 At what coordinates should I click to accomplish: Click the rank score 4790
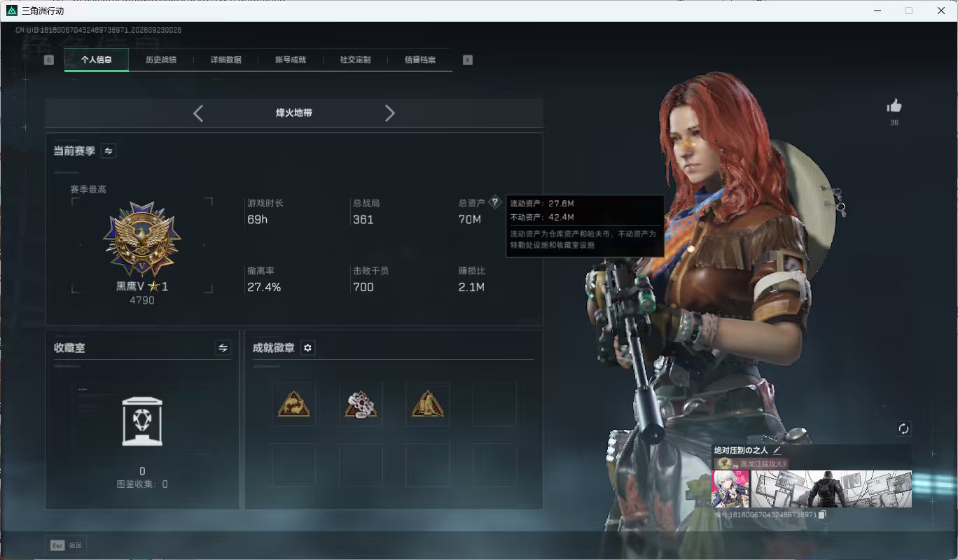pyautogui.click(x=142, y=300)
